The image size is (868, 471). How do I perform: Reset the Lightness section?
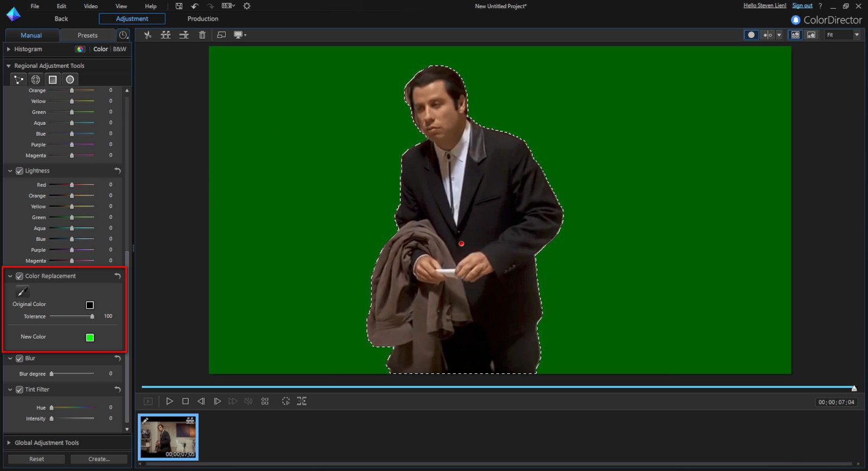point(117,170)
